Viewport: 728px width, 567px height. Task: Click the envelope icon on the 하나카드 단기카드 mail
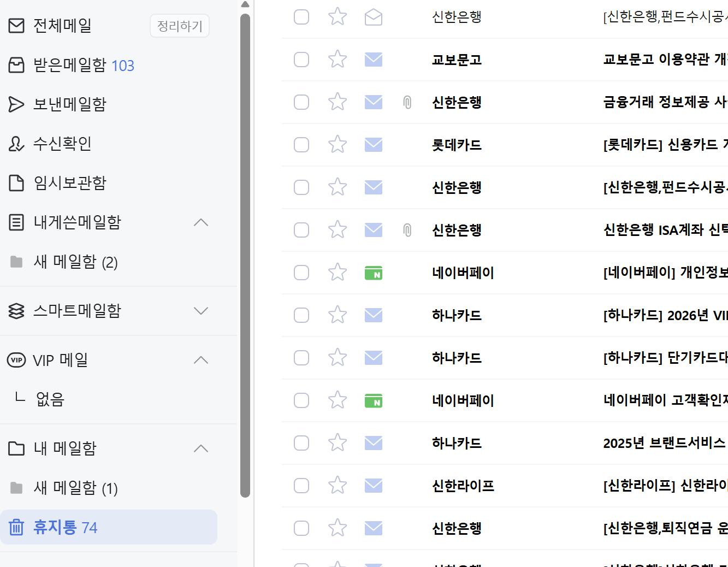coord(374,358)
